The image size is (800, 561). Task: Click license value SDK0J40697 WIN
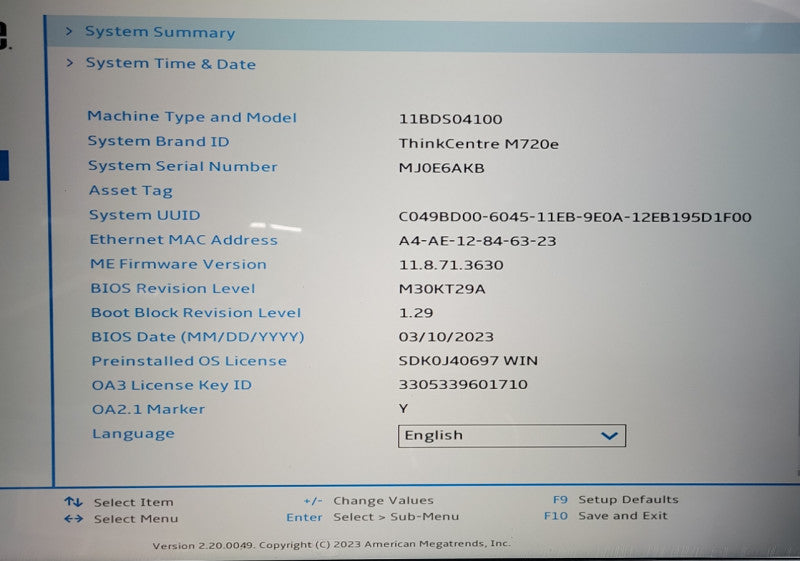point(468,361)
